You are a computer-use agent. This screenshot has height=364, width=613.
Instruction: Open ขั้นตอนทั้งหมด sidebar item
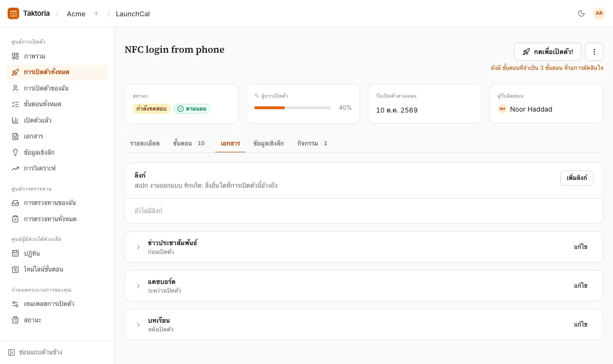(x=57, y=104)
